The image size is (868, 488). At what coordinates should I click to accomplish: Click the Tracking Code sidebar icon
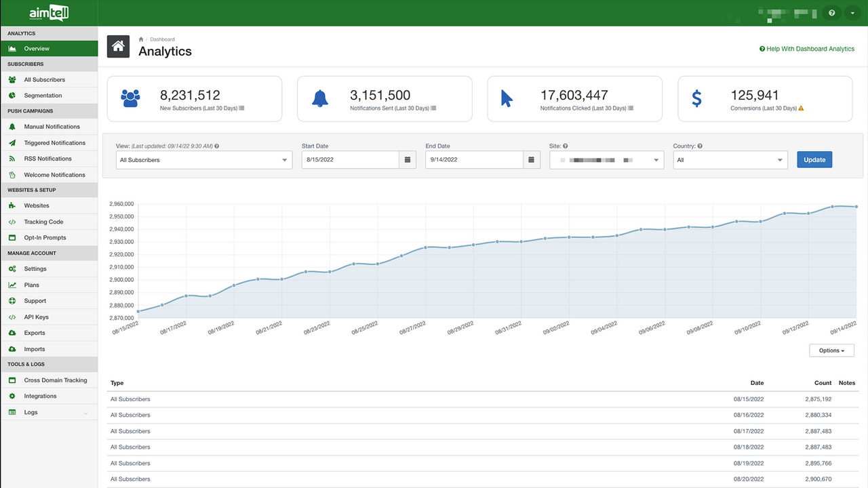[12, 221]
